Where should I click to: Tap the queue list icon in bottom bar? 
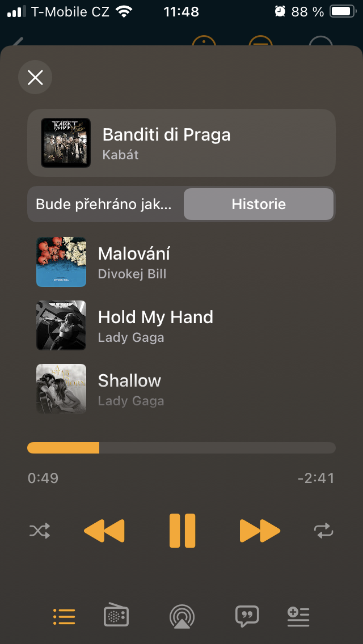coord(64,616)
